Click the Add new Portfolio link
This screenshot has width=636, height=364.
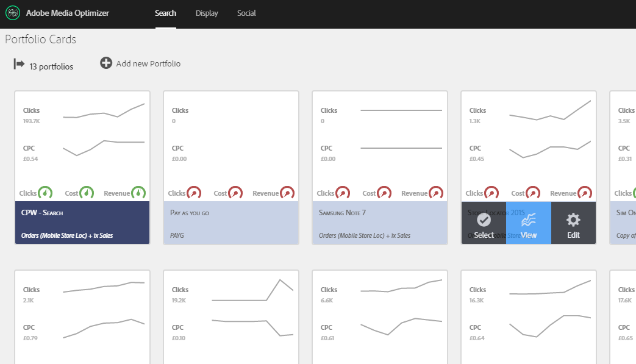(x=148, y=63)
